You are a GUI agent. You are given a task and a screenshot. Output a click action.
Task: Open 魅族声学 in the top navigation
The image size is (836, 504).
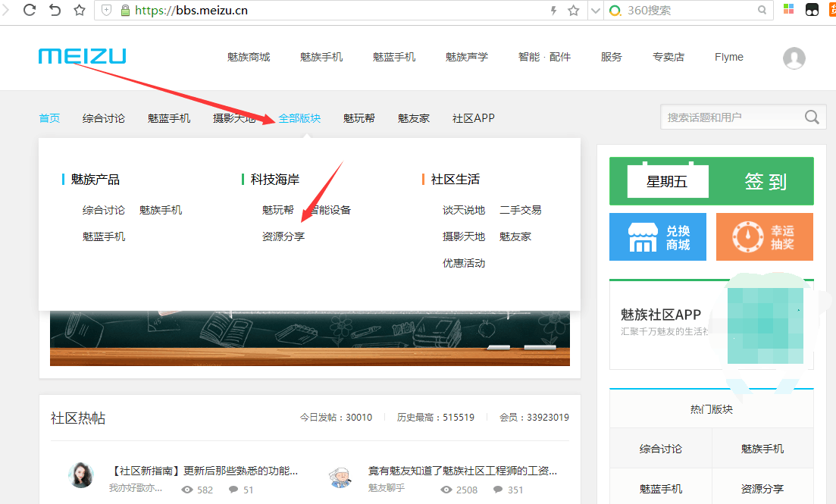pyautogui.click(x=467, y=57)
